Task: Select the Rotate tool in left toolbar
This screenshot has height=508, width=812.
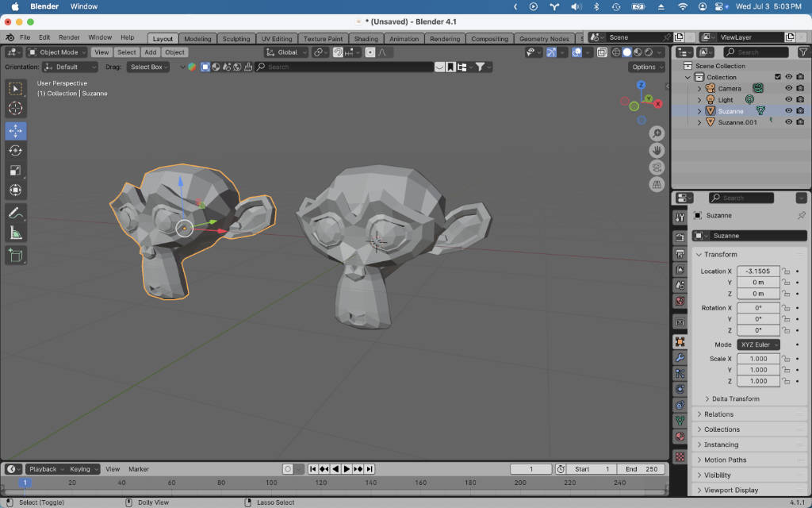Action: coord(16,151)
